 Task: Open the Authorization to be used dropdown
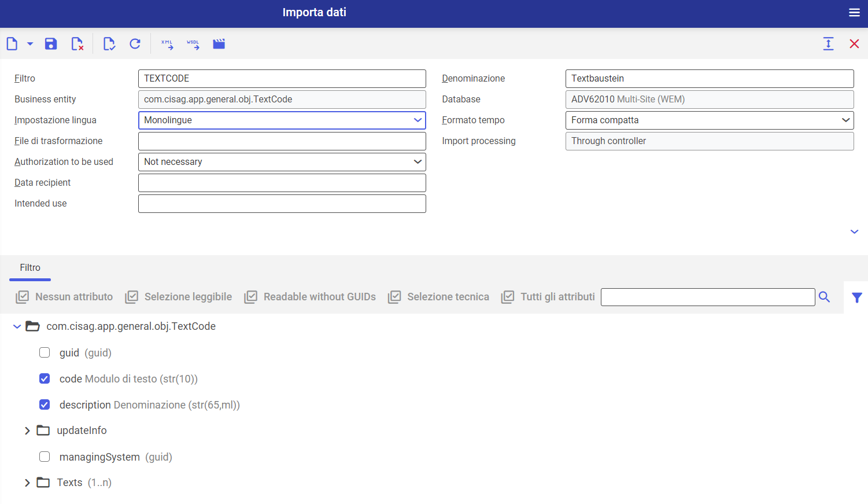[x=282, y=162]
